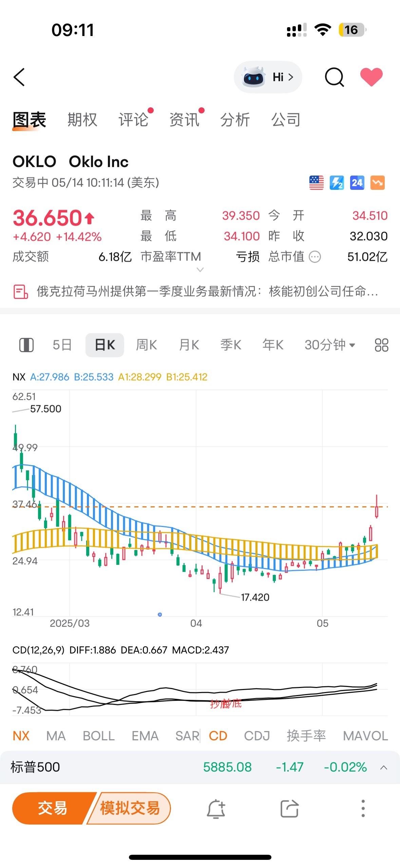Tap the blue 24-hour trading icon
This screenshot has height=868, width=400.
[x=357, y=183]
